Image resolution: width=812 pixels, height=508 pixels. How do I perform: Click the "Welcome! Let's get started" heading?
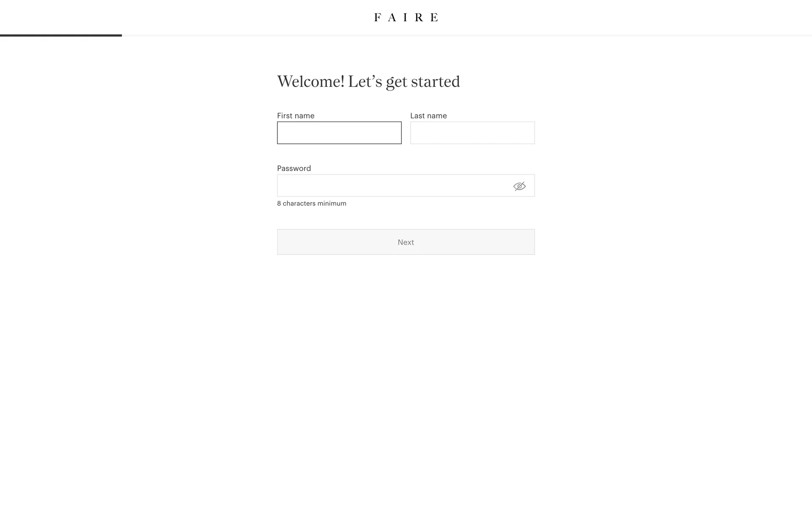coord(368,81)
